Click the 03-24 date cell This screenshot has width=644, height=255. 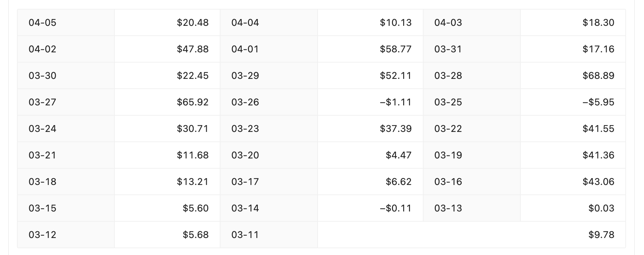click(x=66, y=129)
